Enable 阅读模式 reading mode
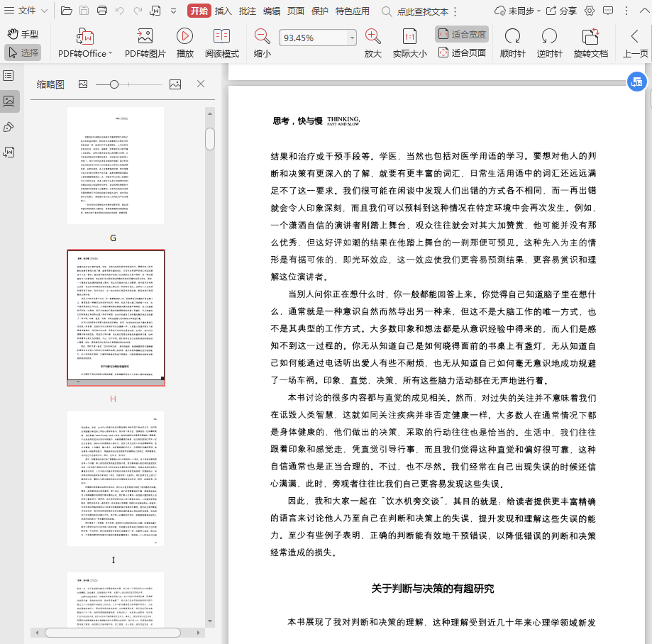The width and height of the screenshot is (652, 644). pos(221,43)
